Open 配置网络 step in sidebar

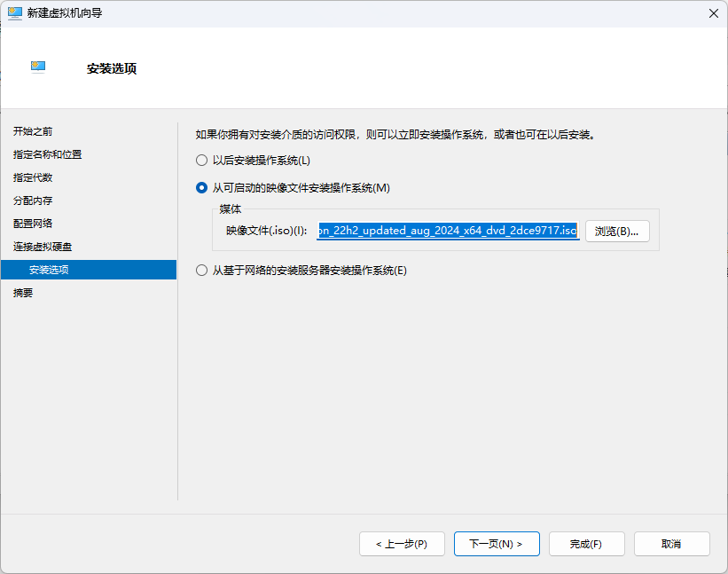point(33,224)
